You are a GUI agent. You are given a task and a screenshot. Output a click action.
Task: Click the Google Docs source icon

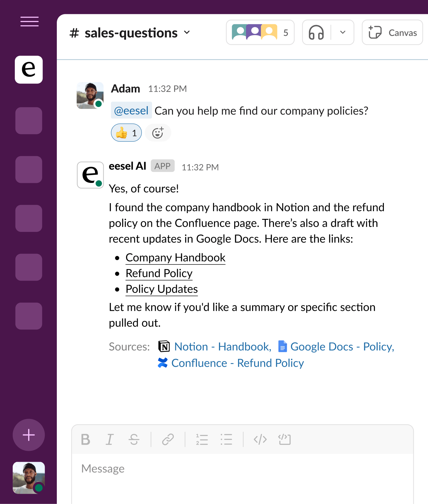tap(282, 346)
